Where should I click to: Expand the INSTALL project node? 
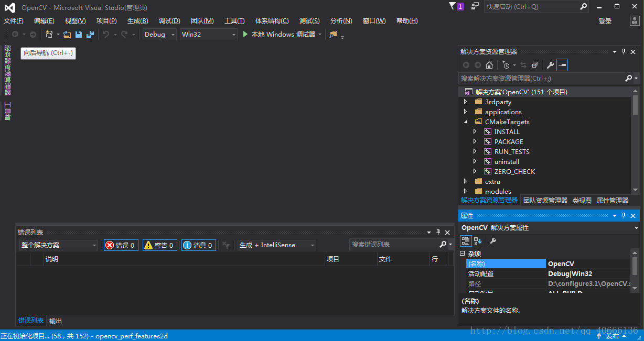click(475, 131)
